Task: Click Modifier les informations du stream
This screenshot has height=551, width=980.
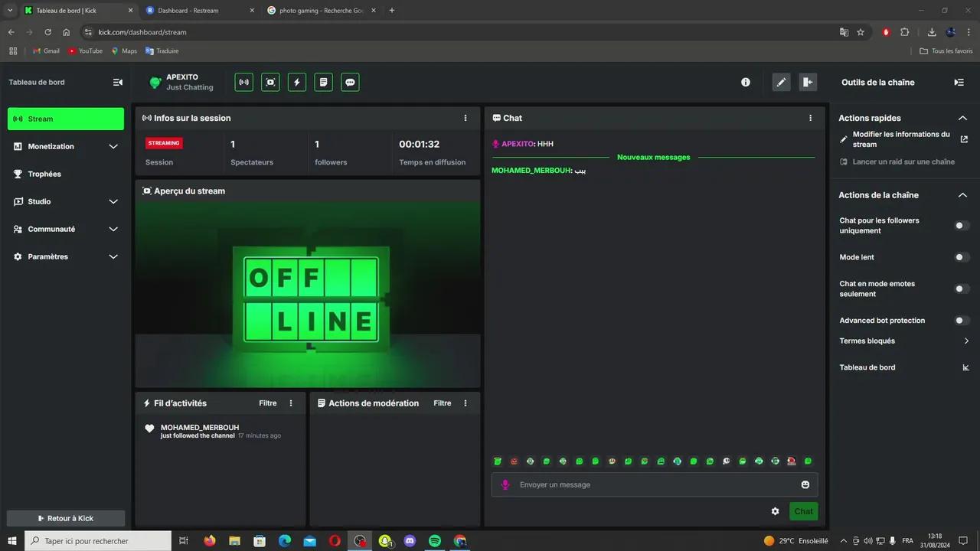Action: pyautogui.click(x=900, y=139)
